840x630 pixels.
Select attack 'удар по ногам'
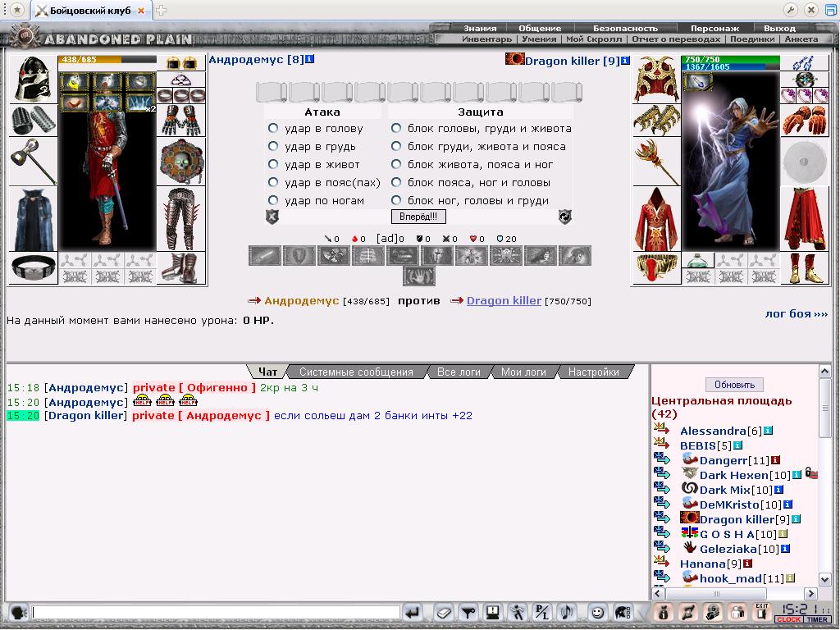coord(273,200)
